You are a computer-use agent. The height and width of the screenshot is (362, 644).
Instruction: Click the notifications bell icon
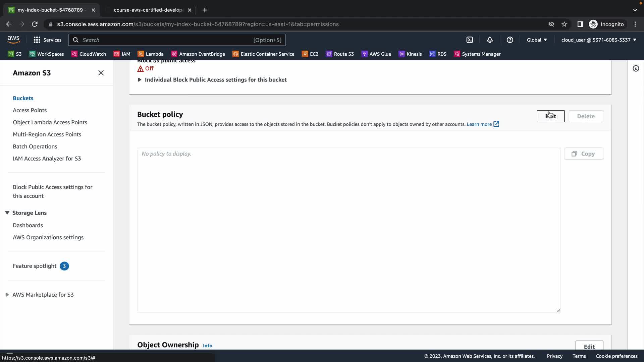click(x=490, y=40)
